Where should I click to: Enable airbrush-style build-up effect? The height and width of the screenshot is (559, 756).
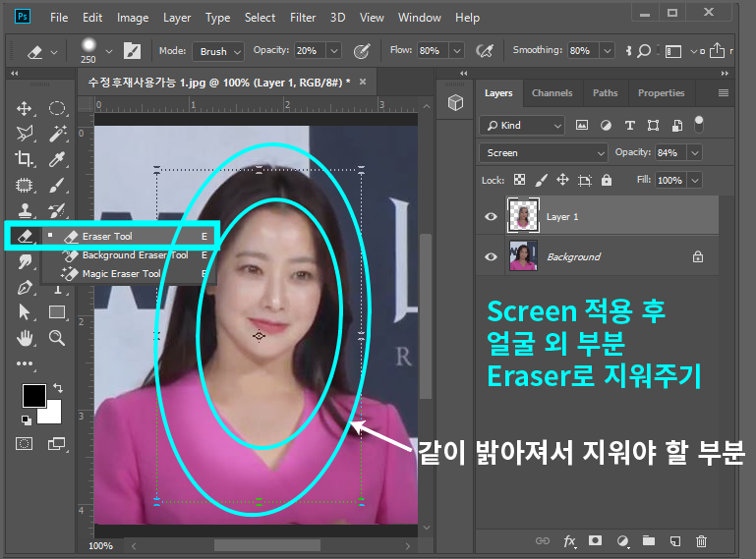485,51
